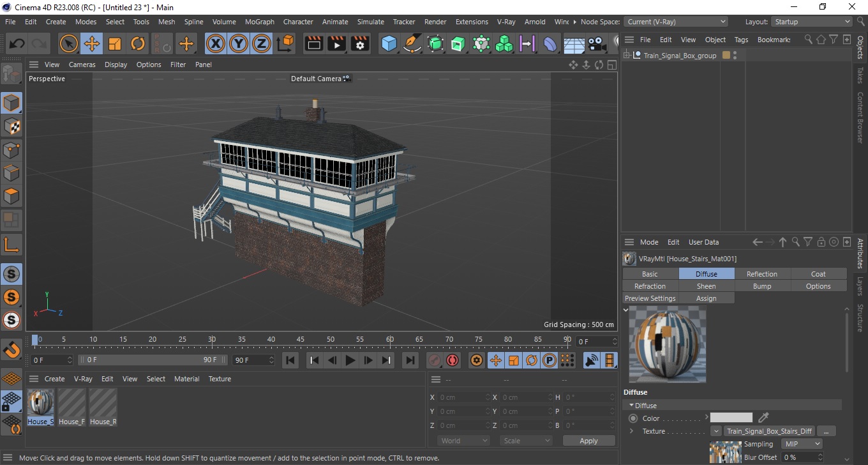Open the Simulate menu

click(370, 22)
